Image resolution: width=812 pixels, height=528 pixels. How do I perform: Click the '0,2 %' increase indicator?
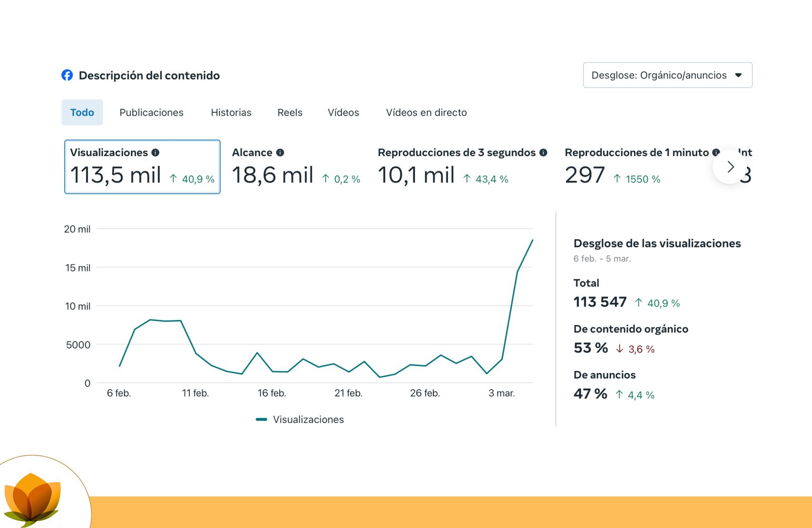point(341,179)
